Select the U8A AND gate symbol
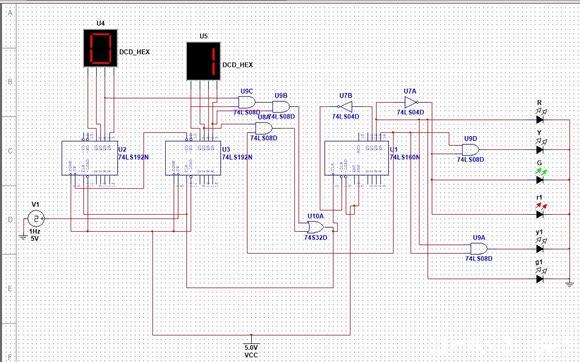This screenshot has height=362, width=580. point(264,128)
